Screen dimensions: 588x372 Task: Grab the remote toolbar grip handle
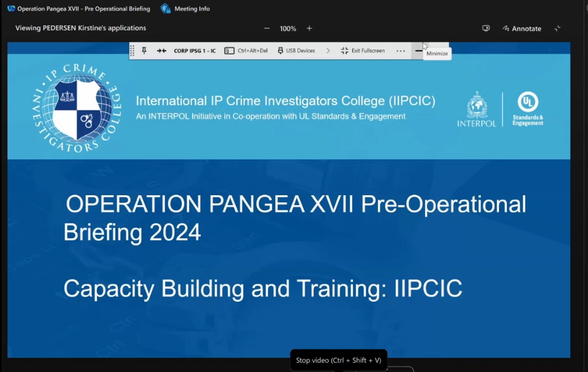[x=132, y=51]
